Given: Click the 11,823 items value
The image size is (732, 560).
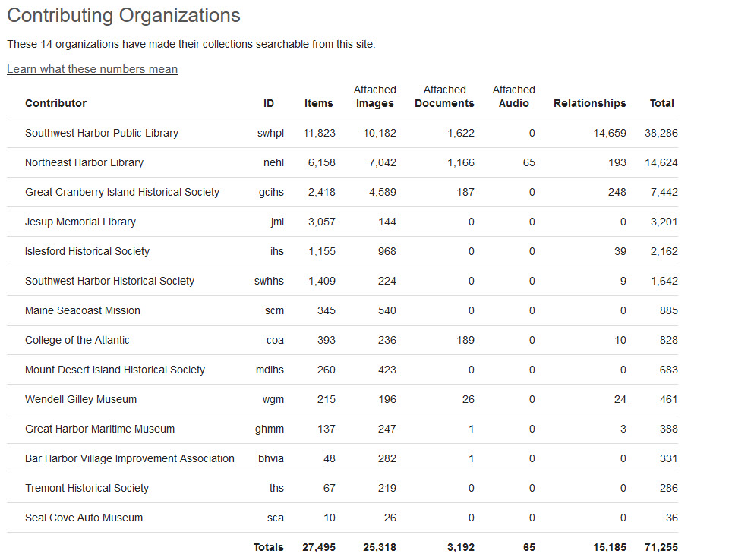Looking at the screenshot, I should click(x=320, y=133).
